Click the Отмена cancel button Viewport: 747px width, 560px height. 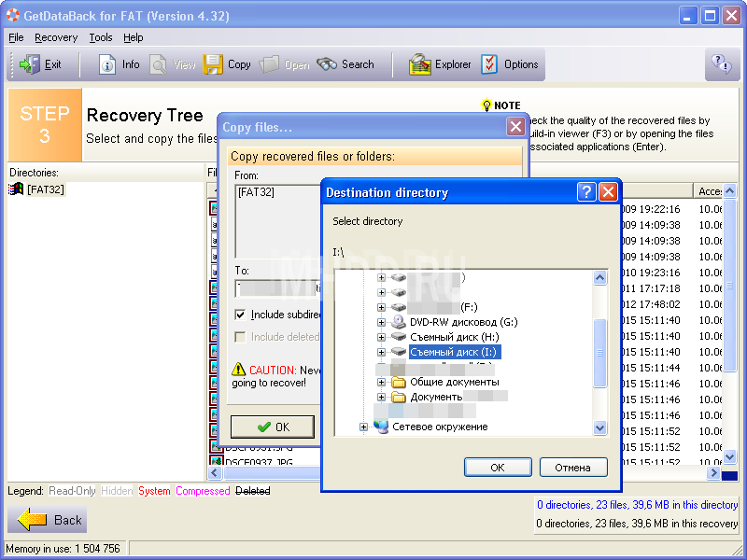coord(572,468)
